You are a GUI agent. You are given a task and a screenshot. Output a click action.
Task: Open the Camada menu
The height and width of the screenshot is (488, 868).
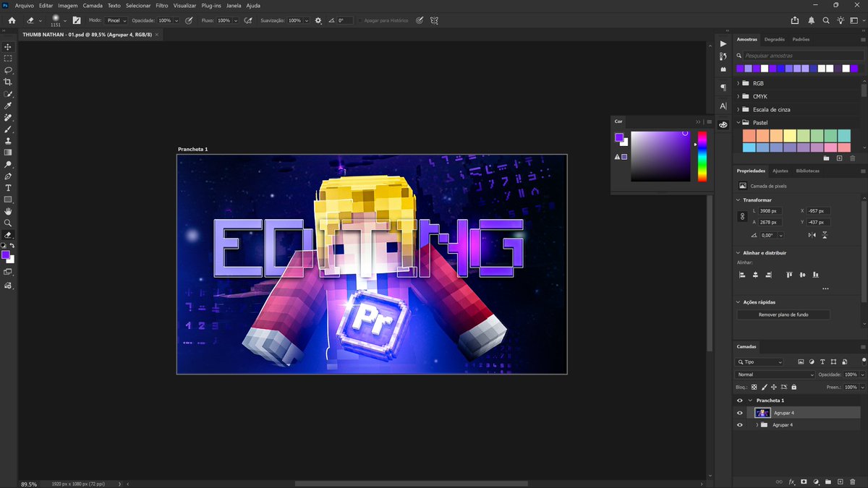93,5
